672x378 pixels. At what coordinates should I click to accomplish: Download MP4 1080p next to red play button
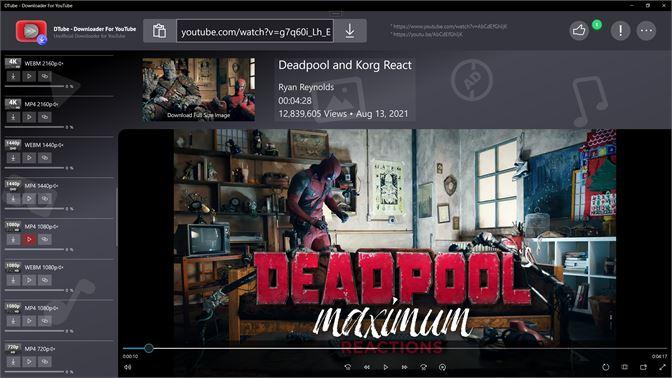(x=13, y=240)
